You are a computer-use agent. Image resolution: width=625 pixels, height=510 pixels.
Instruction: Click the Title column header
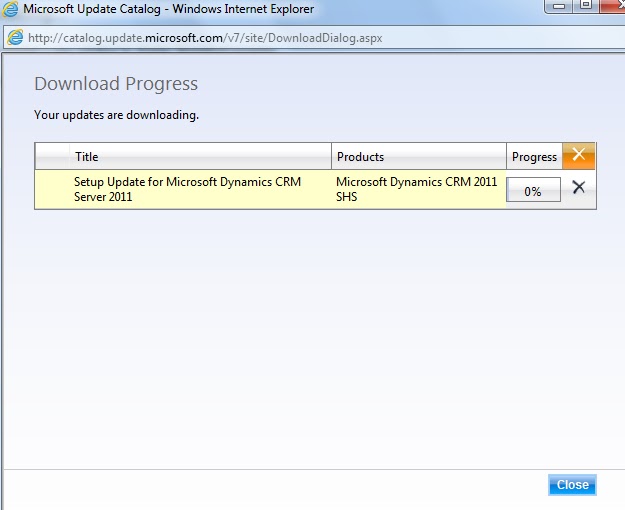coord(200,156)
